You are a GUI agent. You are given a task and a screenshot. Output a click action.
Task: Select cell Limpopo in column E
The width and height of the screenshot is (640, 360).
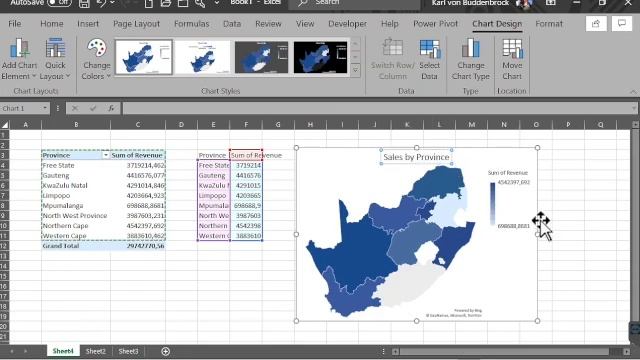click(x=213, y=196)
